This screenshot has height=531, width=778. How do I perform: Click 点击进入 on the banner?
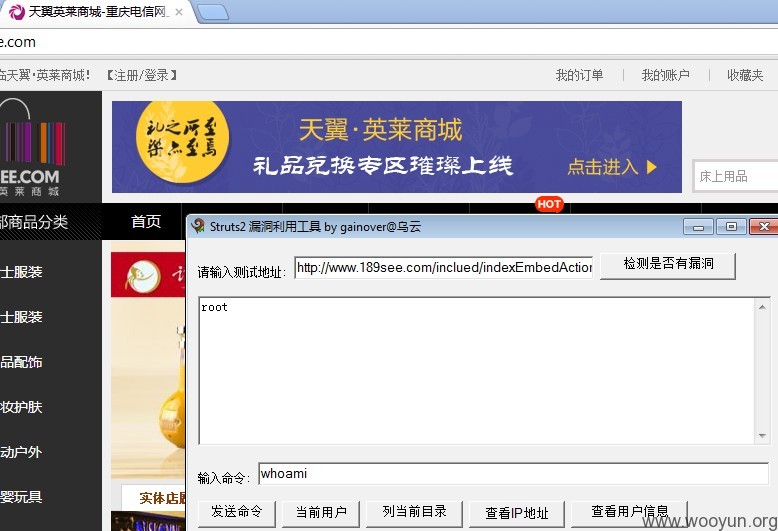tap(612, 167)
